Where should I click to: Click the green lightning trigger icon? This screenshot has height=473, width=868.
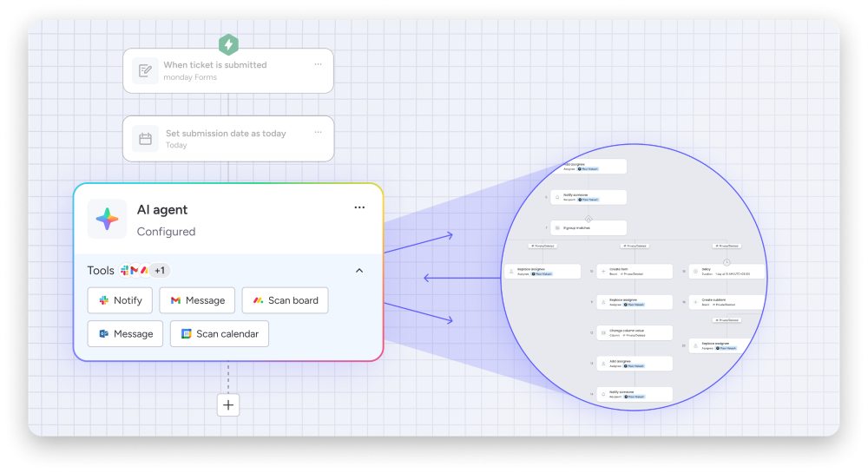point(227,44)
